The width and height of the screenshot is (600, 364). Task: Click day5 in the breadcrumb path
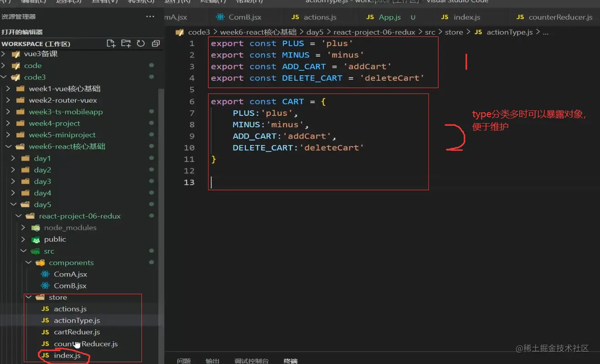coord(315,32)
